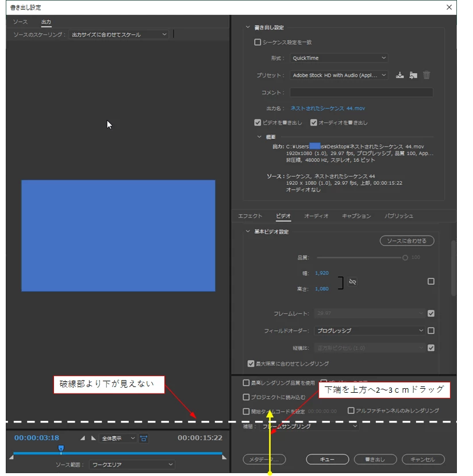Click the キャンセル button

pos(423,459)
